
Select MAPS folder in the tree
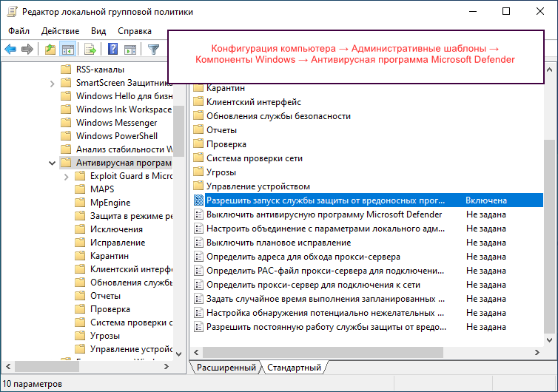(102, 189)
